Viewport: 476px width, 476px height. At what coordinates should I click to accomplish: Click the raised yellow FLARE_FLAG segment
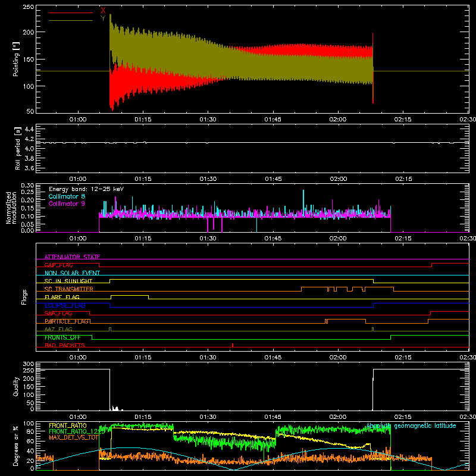tap(130, 295)
